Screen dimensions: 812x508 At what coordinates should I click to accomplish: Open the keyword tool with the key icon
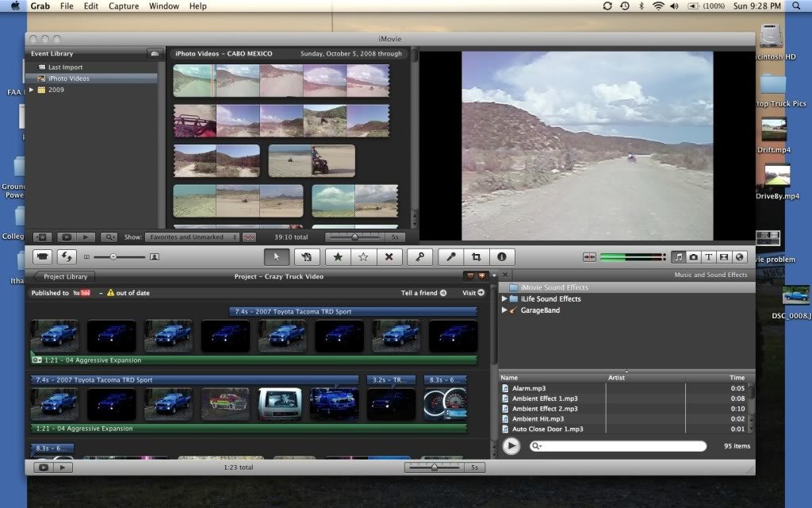click(x=420, y=256)
